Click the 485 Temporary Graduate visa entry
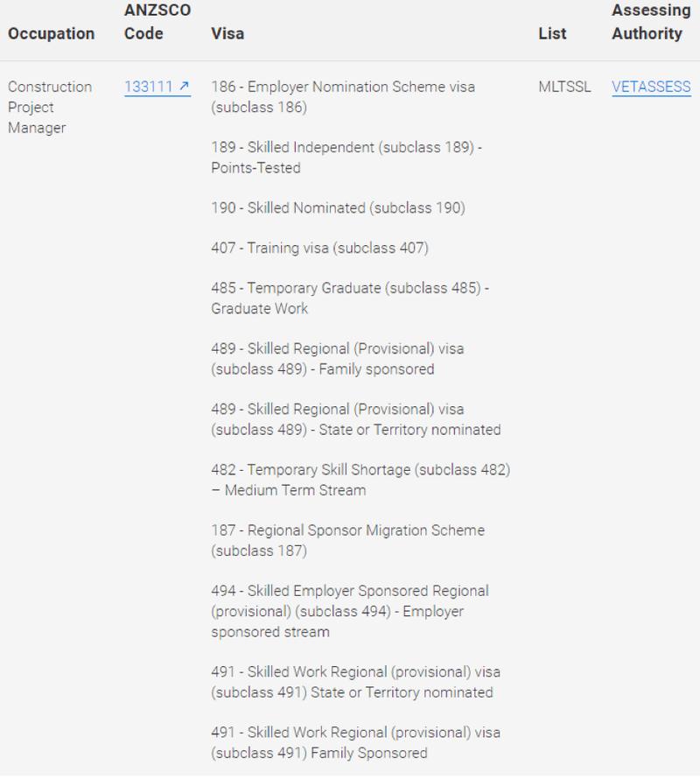 349,298
